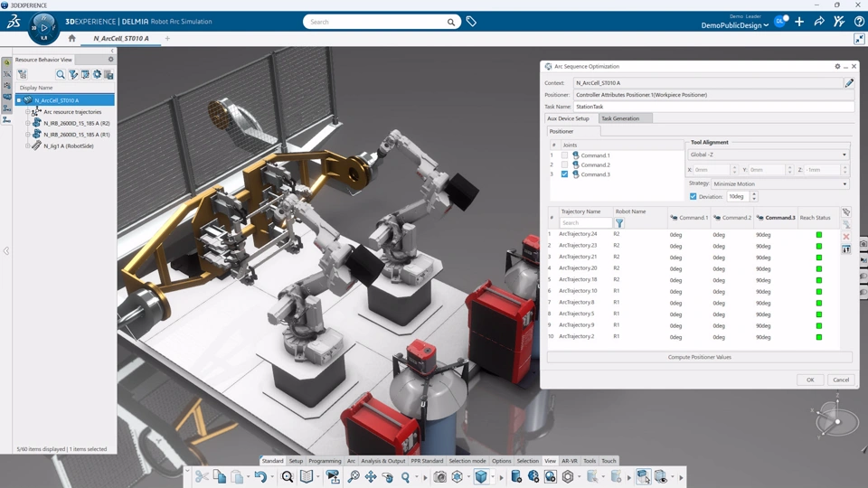868x488 pixels.
Task: Click the hexagon nut tool in bottom toolbar
Action: [568, 476]
